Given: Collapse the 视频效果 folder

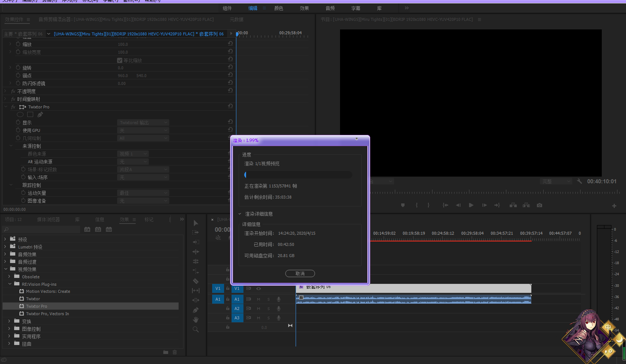Looking at the screenshot, I should point(5,269).
